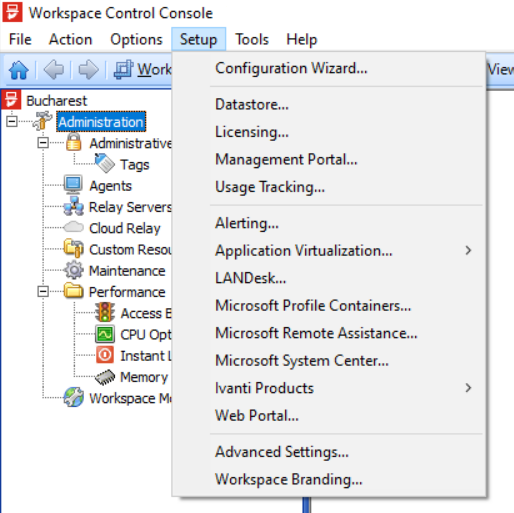Image resolution: width=514 pixels, height=513 pixels.
Task: Open Microsoft Profile Containers entry
Action: coord(329,306)
